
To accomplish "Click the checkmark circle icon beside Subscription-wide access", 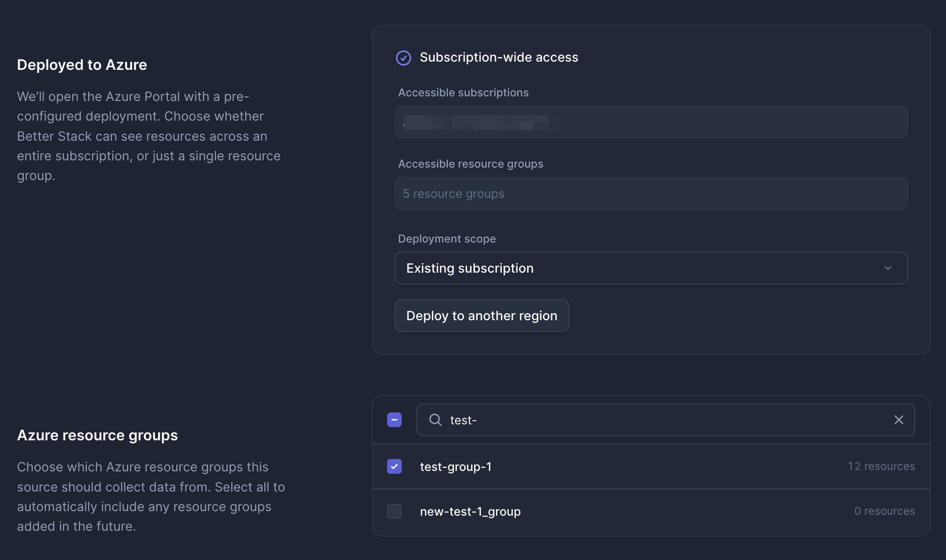I will 404,58.
